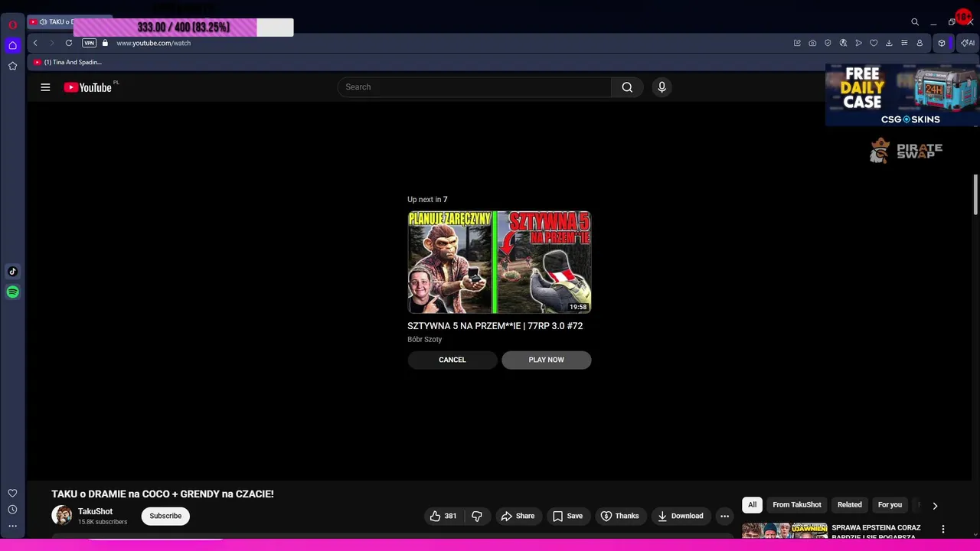Click the site security padlock icon
The height and width of the screenshot is (551, 980).
(x=105, y=43)
